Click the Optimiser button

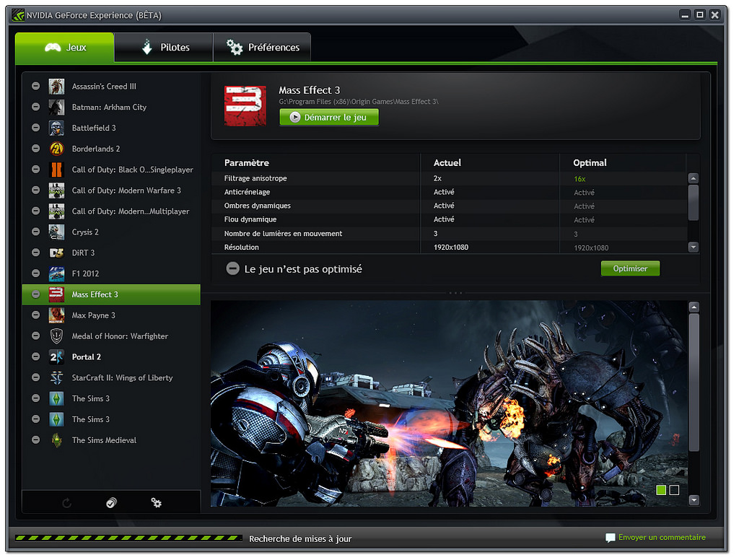click(630, 268)
